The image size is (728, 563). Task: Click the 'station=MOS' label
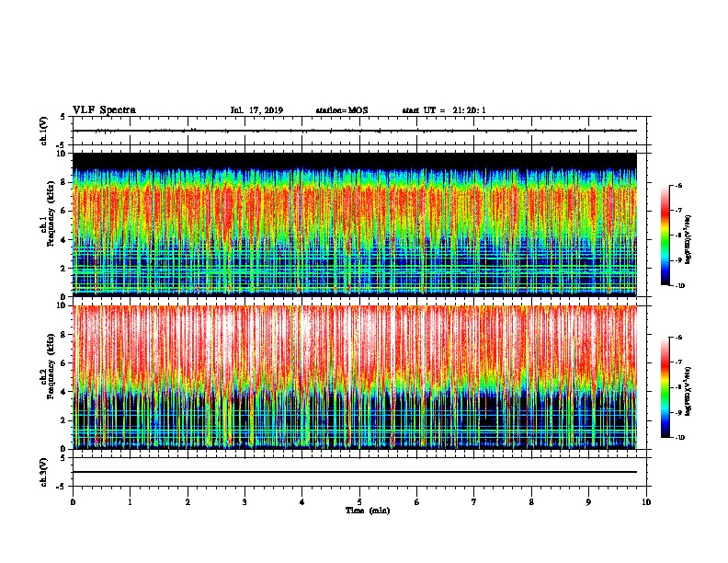point(342,110)
